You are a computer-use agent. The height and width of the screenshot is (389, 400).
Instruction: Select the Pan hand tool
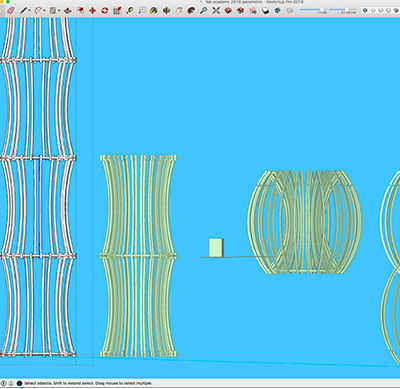[179, 11]
